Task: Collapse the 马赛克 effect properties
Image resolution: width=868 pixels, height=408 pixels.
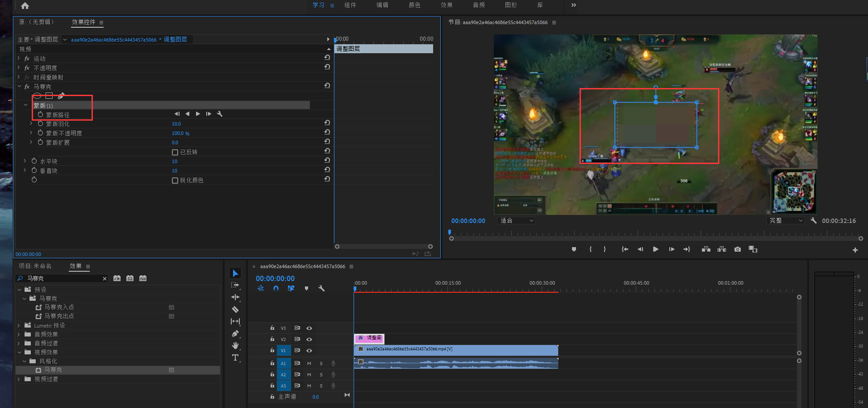Action: [x=19, y=86]
